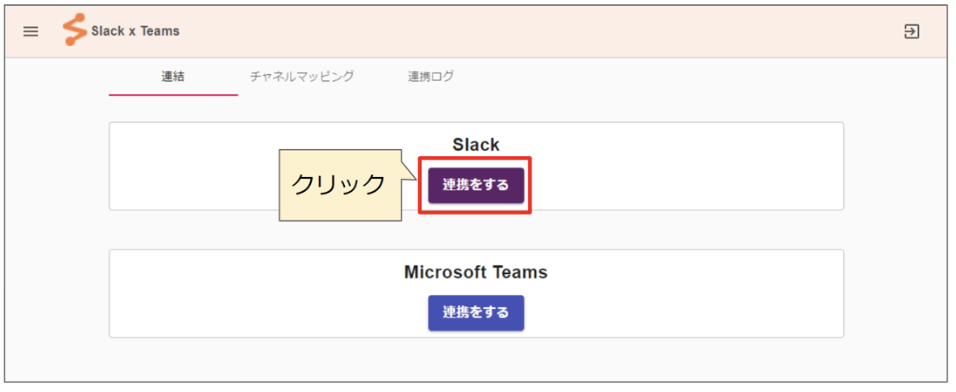Click the Microsoft Teams heading text

pyautogui.click(x=476, y=272)
